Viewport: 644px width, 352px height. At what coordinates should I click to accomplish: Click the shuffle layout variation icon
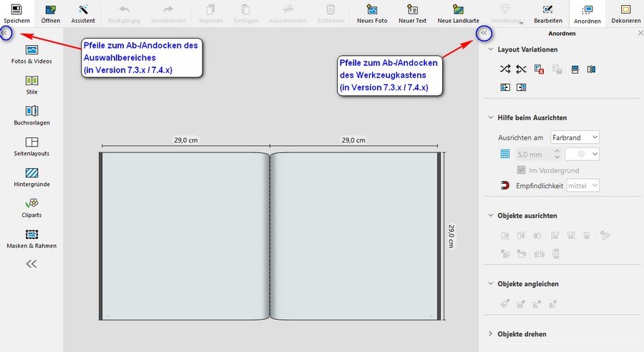(x=505, y=69)
